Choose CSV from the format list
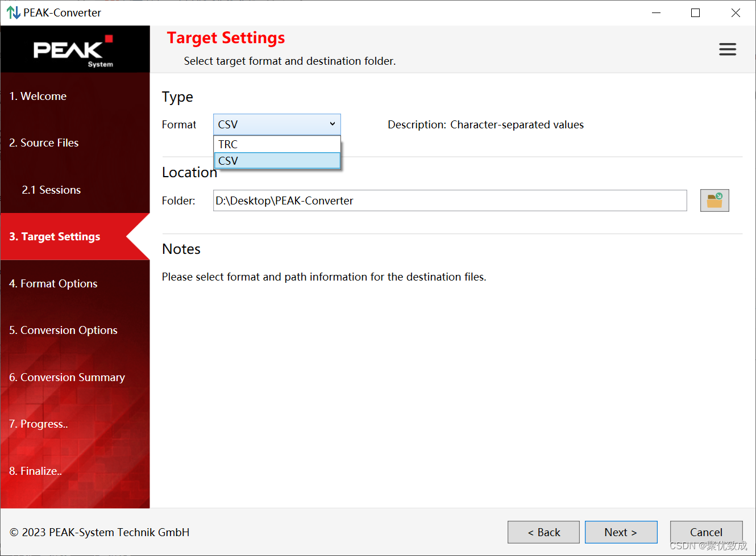Image resolution: width=756 pixels, height=556 pixels. (x=277, y=161)
